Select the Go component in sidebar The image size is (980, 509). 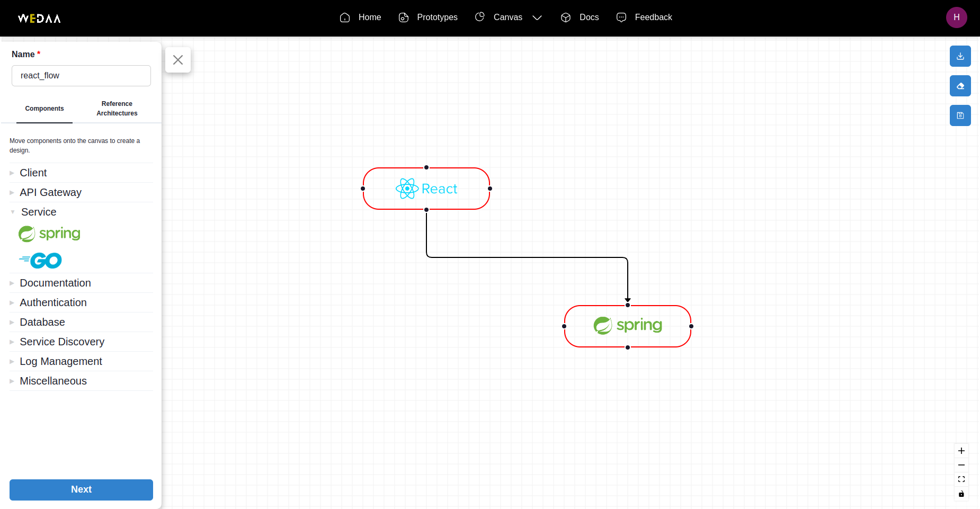coord(40,260)
